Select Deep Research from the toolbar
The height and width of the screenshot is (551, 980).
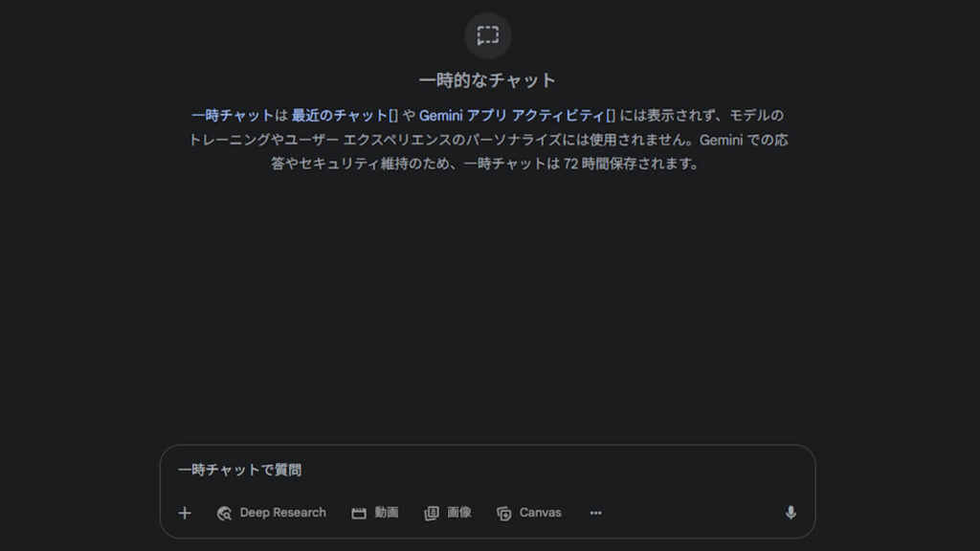pyautogui.click(x=271, y=513)
